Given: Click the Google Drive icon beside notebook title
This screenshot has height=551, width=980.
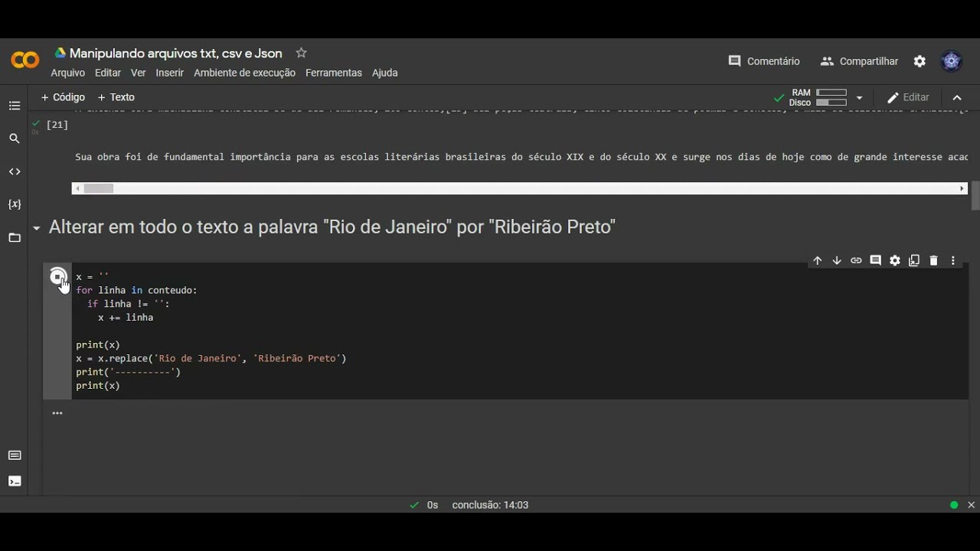Looking at the screenshot, I should 60,54.
